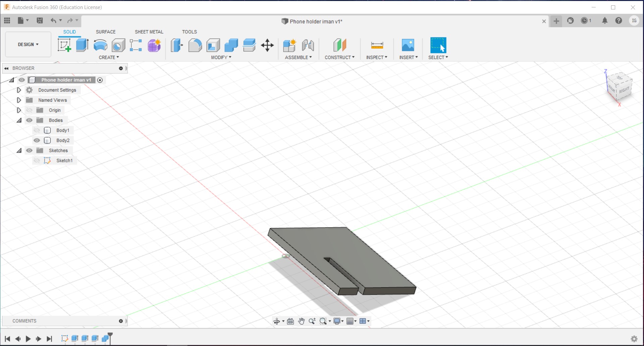Toggle visibility of Origin folder
The image size is (644, 346).
pos(30,110)
